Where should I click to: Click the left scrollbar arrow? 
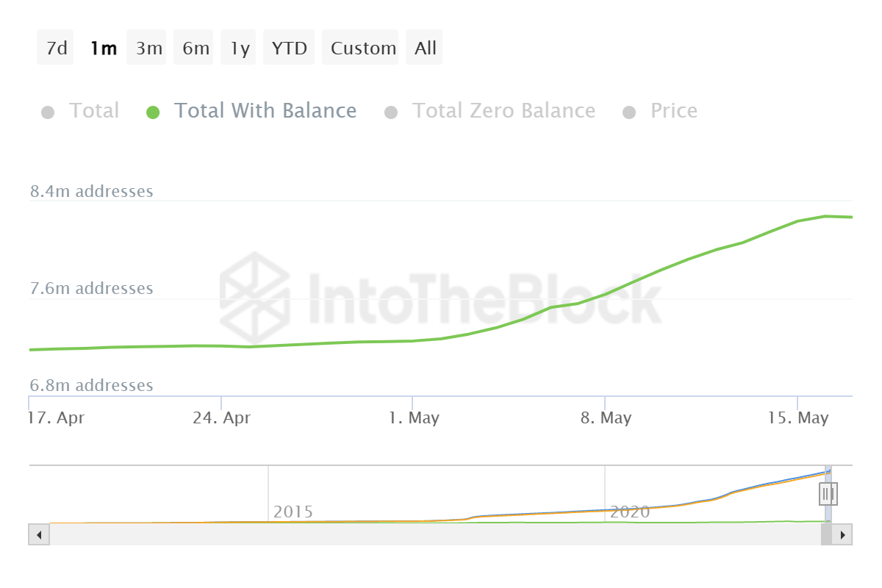37,534
